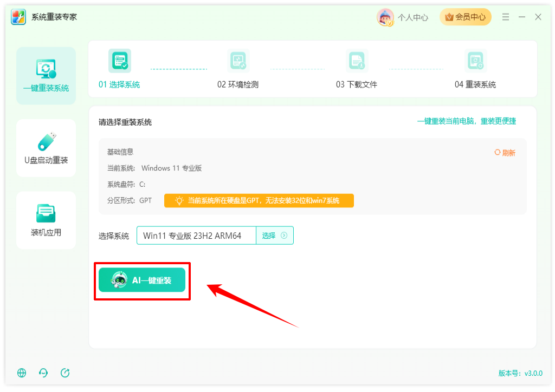Click the 版本号: v3.0.0 text
This screenshot has height=392, width=555.
coord(520,373)
